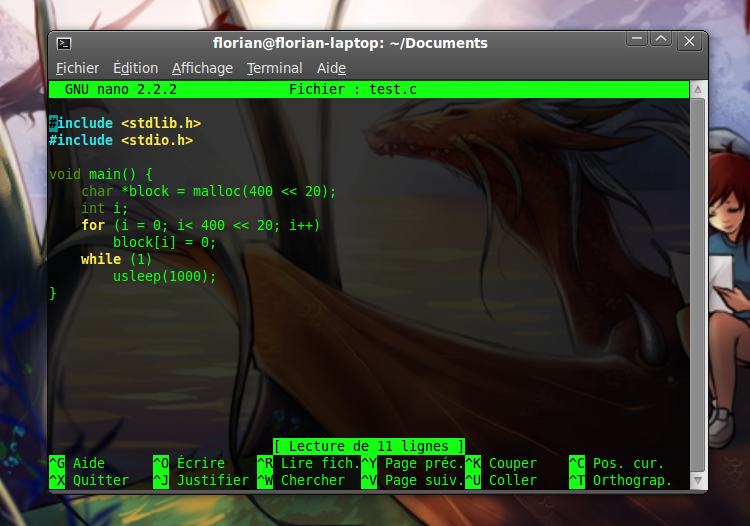Click the usleep(1000); line
This screenshot has width=750, height=526.
164,276
